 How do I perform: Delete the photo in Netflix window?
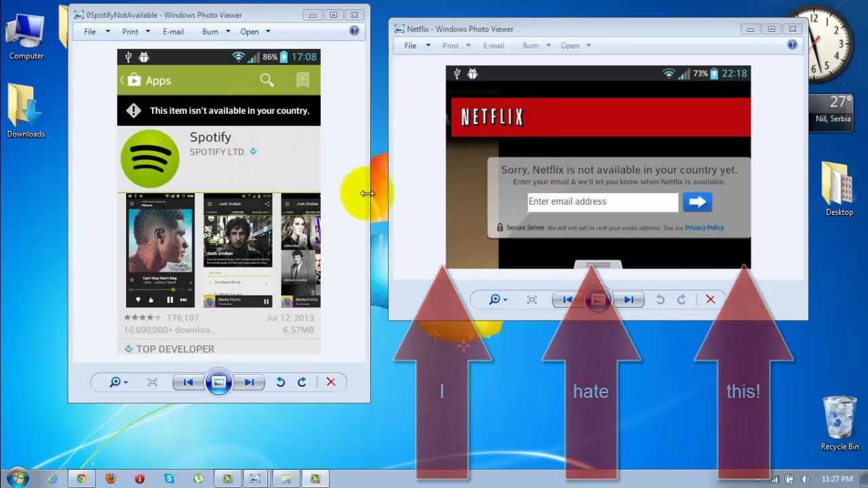[x=711, y=300]
